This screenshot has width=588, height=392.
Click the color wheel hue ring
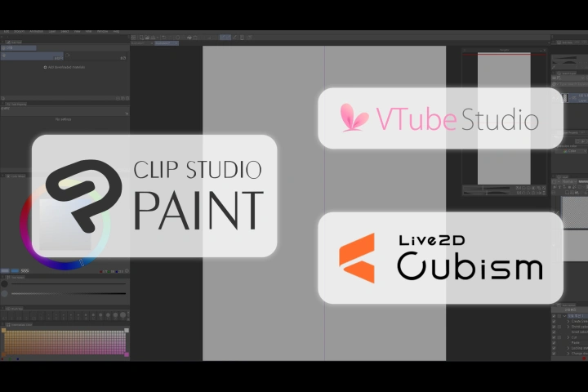[x=65, y=265]
